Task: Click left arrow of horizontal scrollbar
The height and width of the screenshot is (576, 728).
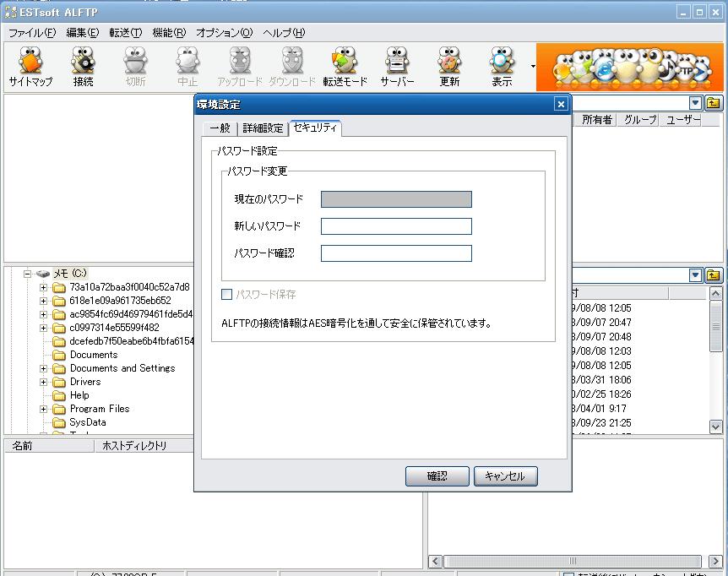Action: [x=435, y=561]
